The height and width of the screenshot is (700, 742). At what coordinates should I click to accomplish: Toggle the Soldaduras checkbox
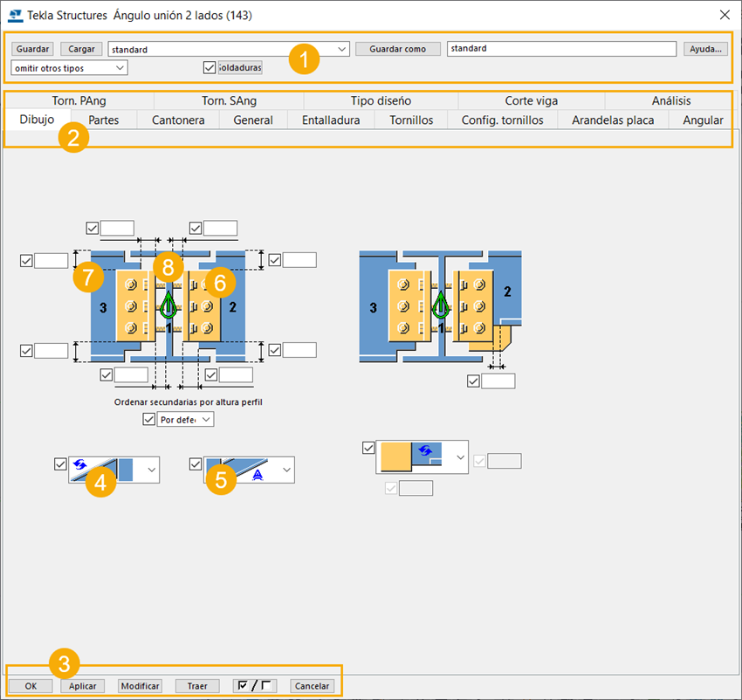tap(210, 68)
